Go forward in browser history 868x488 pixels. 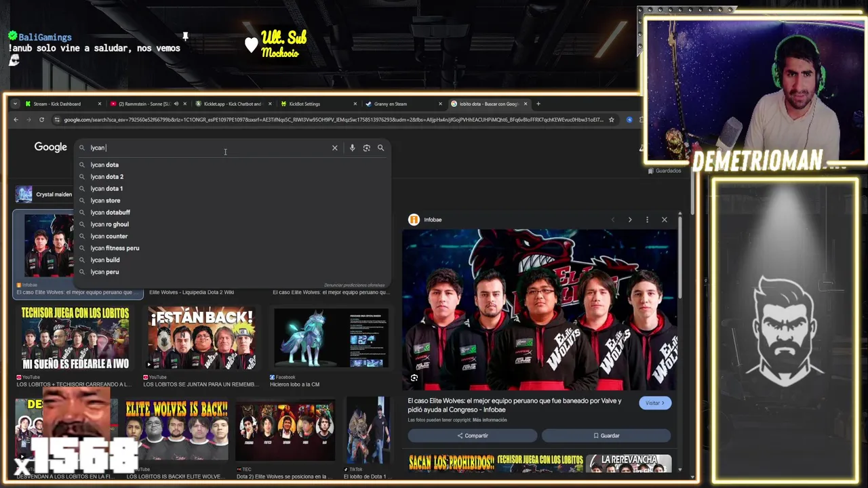tap(28, 120)
